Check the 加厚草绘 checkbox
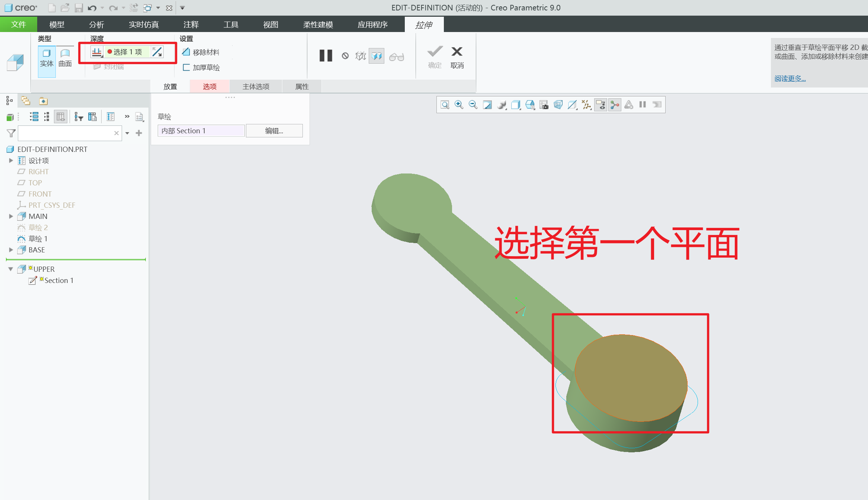The width and height of the screenshot is (868, 500). [x=187, y=67]
